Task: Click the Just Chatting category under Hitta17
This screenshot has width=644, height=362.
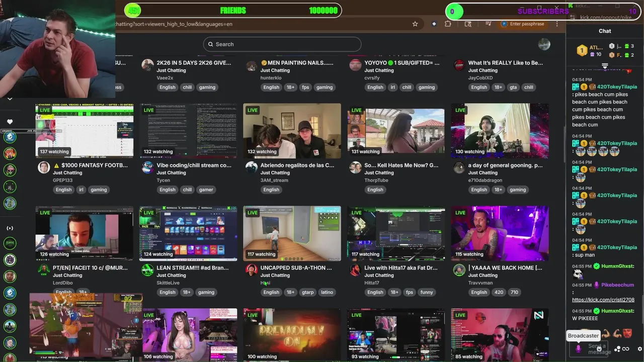Action: (x=379, y=276)
